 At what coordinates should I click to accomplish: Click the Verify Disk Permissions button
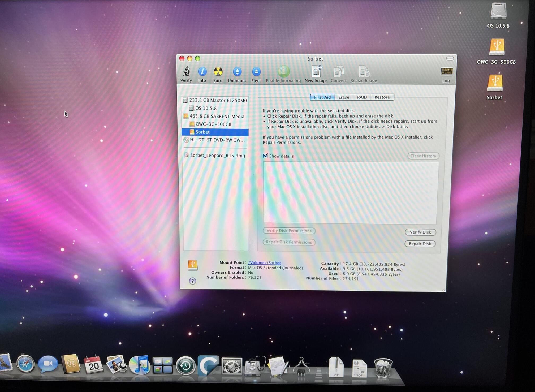click(x=289, y=231)
